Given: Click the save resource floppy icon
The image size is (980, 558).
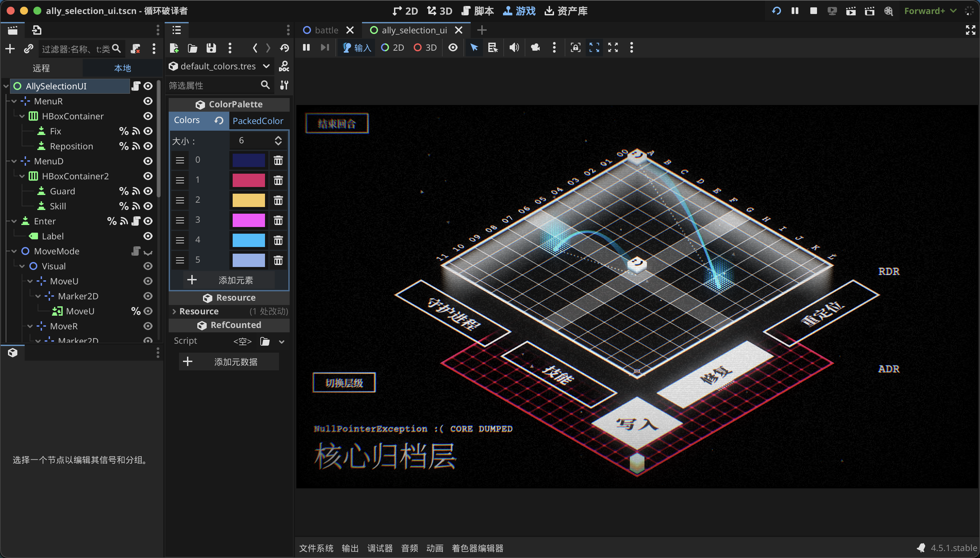Looking at the screenshot, I should [x=211, y=48].
